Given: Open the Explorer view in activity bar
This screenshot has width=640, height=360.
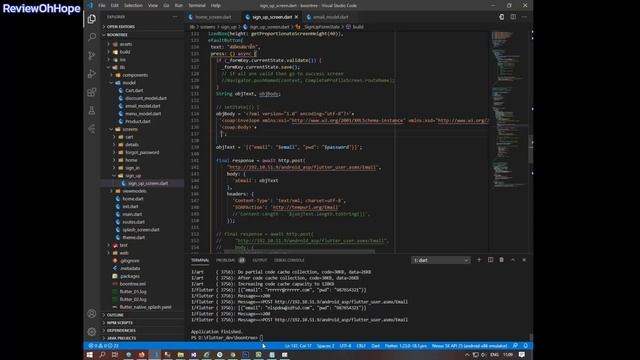Looking at the screenshot, I should coord(92,19).
